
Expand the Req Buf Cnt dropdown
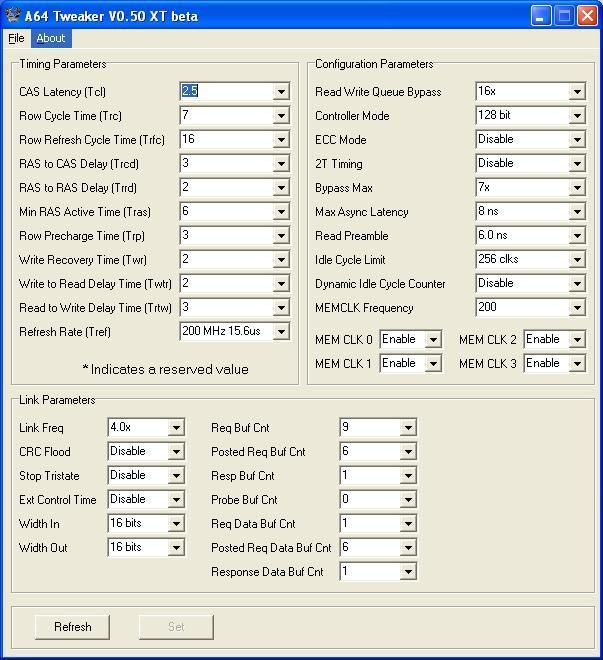coord(408,428)
